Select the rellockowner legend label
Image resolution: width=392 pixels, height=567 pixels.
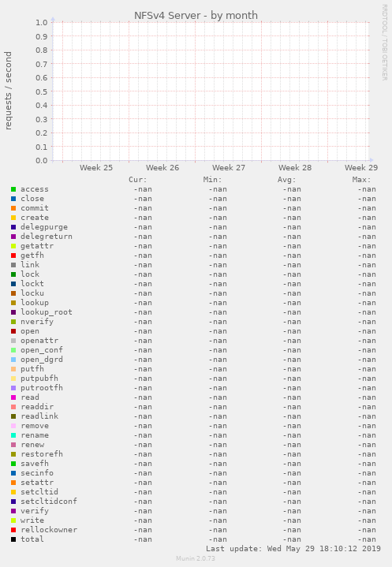click(x=49, y=530)
